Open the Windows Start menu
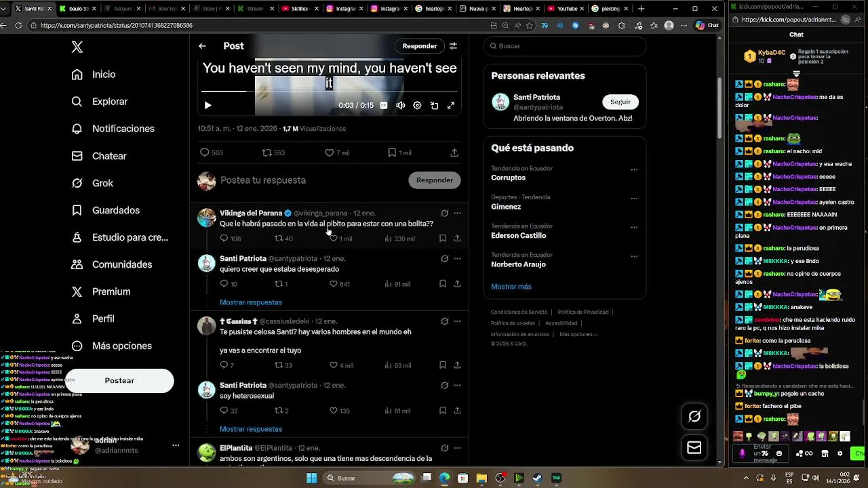This screenshot has width=868, height=488. [312, 478]
